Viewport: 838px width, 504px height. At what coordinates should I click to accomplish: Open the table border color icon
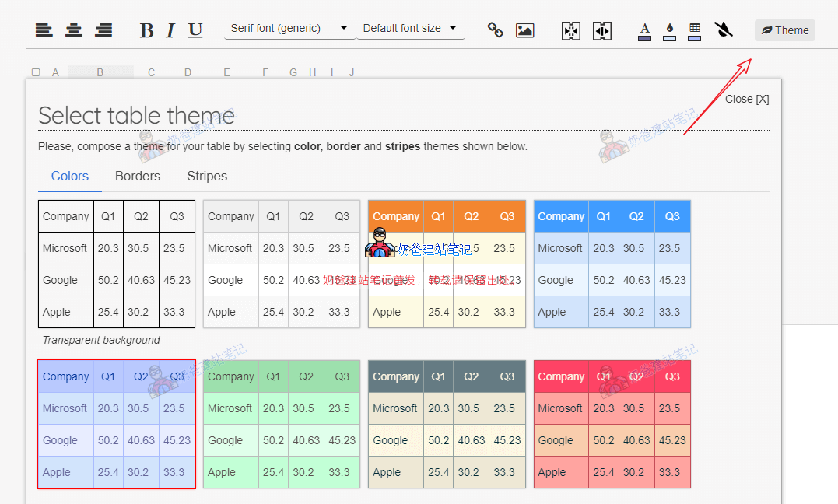(x=695, y=30)
